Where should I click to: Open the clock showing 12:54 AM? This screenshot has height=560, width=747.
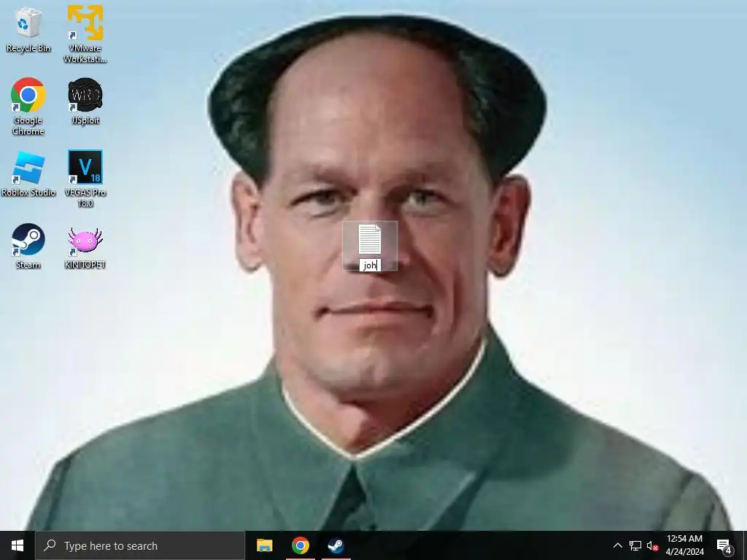point(684,545)
